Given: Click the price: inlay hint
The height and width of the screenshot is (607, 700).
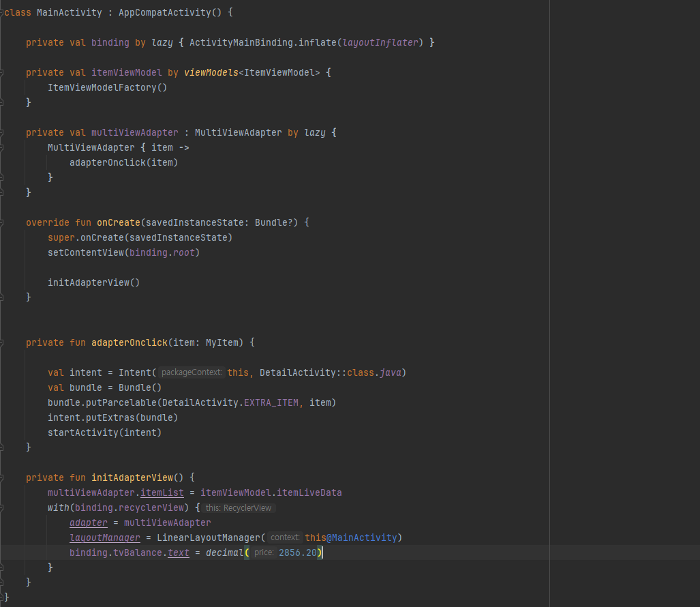Looking at the screenshot, I should click(x=264, y=552).
